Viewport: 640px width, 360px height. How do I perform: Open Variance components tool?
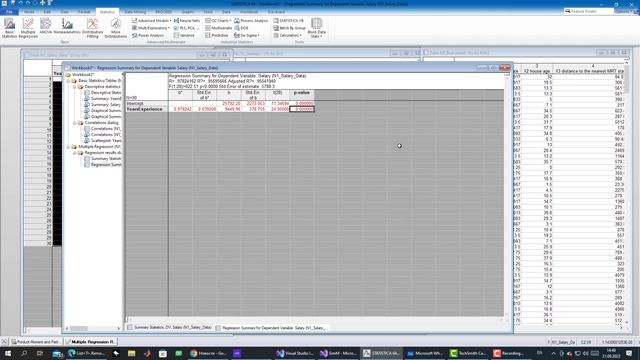[184, 36]
